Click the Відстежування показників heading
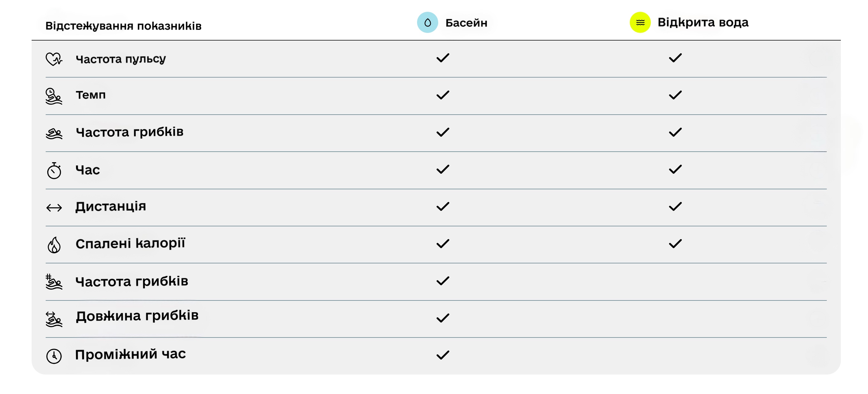The width and height of the screenshot is (868, 394). click(x=123, y=26)
